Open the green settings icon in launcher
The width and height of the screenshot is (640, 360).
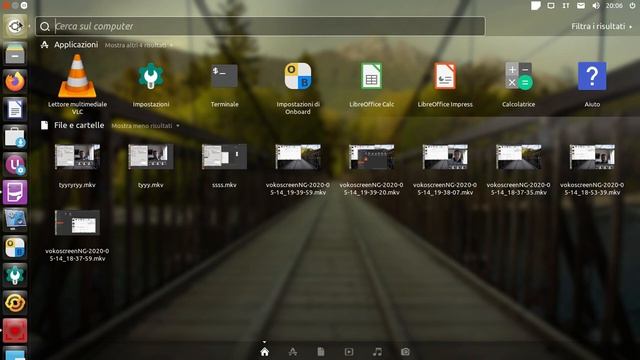coord(15,276)
